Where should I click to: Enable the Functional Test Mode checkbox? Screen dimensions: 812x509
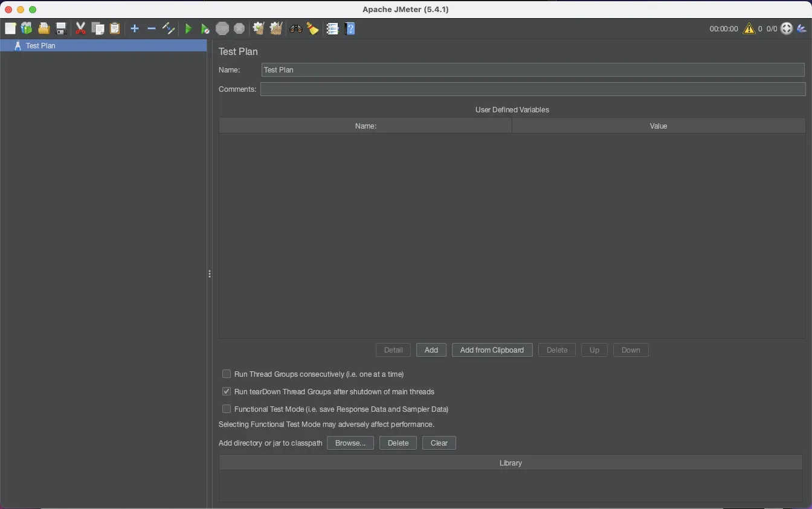(x=227, y=409)
